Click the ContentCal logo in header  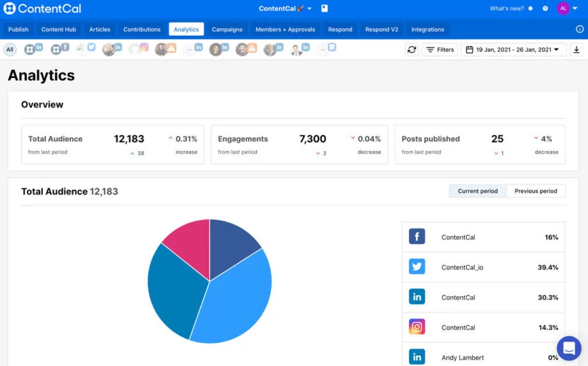click(42, 8)
